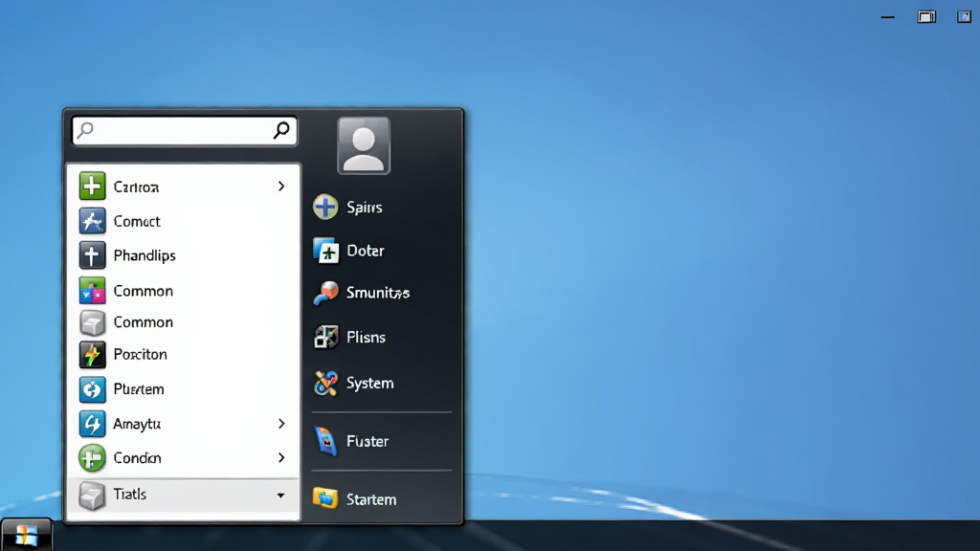Open the Comact menu entry
Viewport: 980px width, 551px height.
tap(183, 221)
